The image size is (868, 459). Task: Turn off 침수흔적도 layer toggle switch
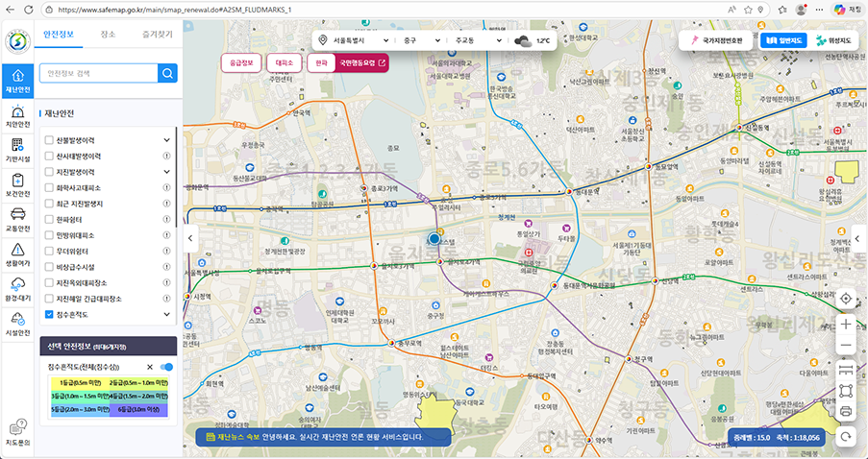pos(166,367)
